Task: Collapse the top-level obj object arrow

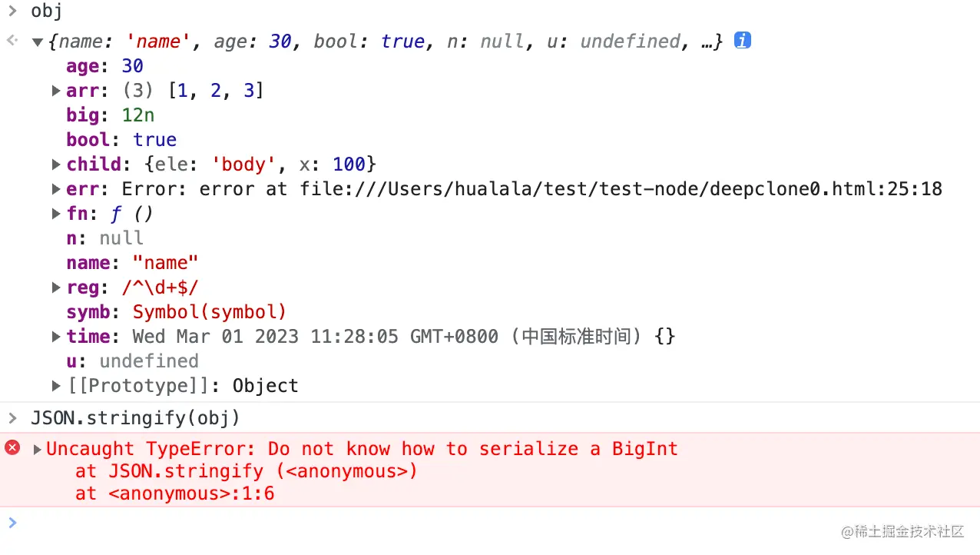Action: pyautogui.click(x=37, y=42)
